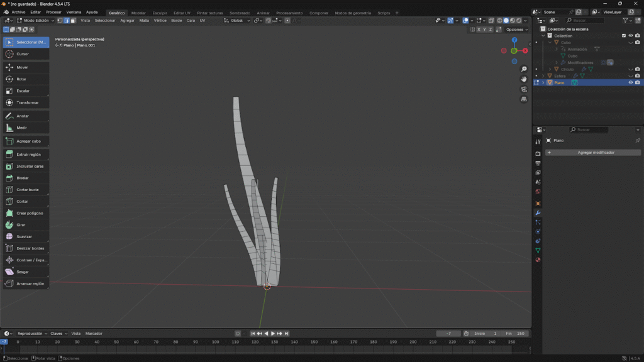644x362 pixels.
Task: Choose the Cortar bucle tool
Action: 26,189
